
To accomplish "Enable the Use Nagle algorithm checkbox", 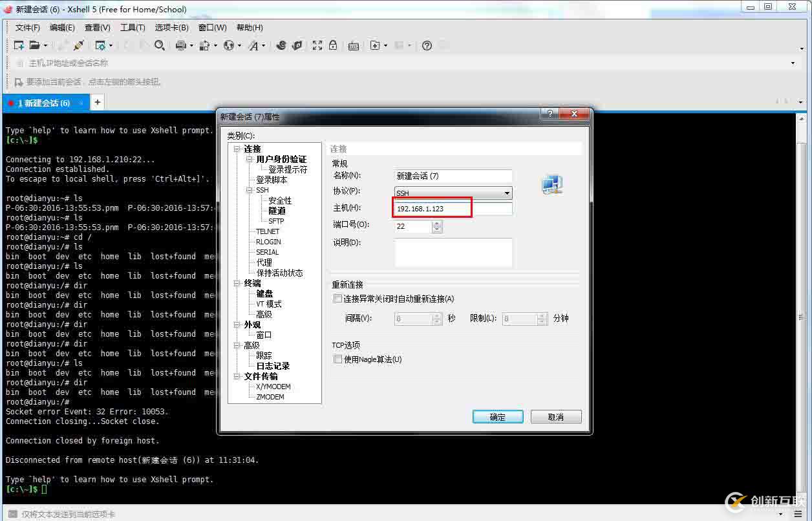I will click(337, 359).
